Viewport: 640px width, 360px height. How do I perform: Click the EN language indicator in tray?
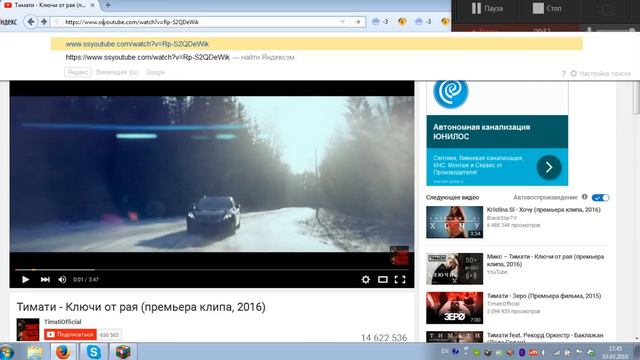[445, 351]
